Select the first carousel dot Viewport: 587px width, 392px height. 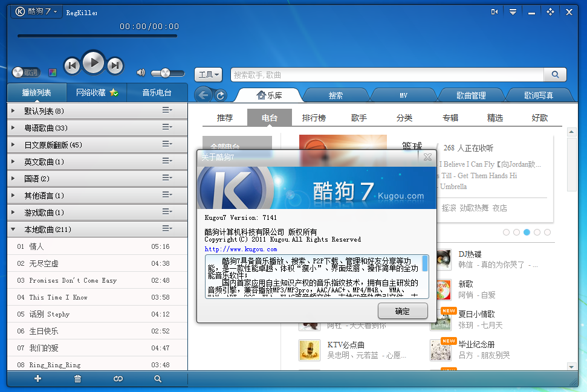tap(506, 233)
